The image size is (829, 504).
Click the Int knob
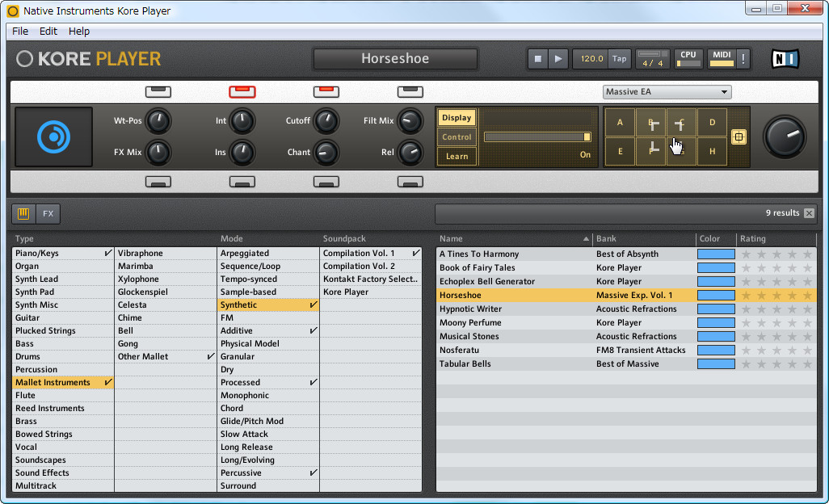click(242, 121)
